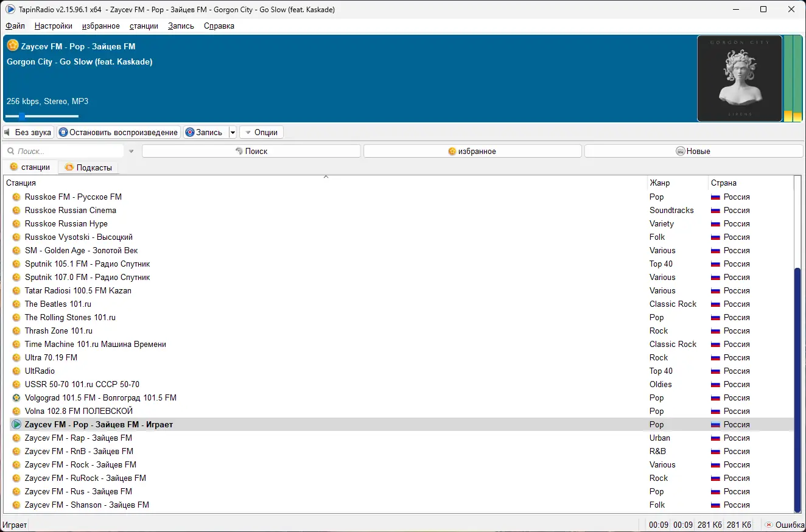Show favorites via the wide избранное button
The width and height of the screenshot is (806, 532).
click(x=472, y=152)
